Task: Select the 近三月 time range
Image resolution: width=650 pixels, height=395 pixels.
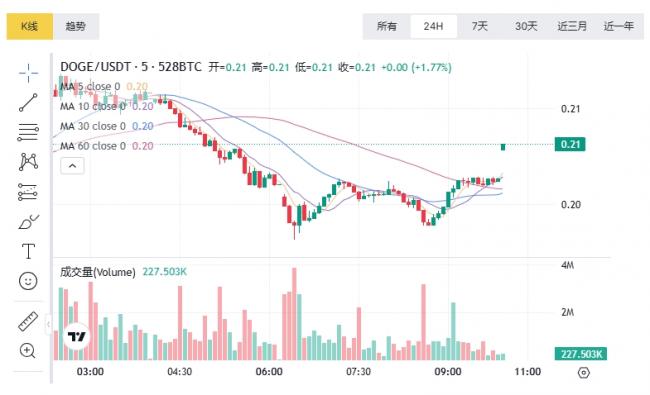Action: pos(572,26)
